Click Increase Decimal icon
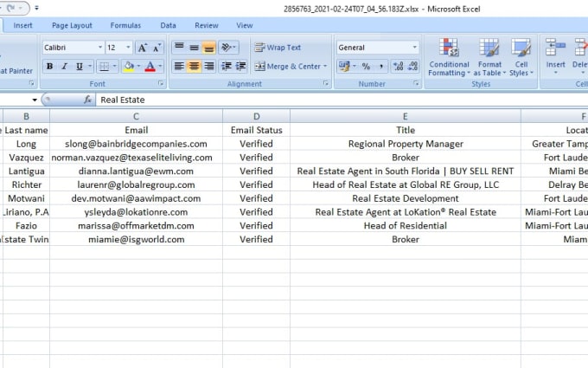The image size is (588, 368). click(399, 67)
